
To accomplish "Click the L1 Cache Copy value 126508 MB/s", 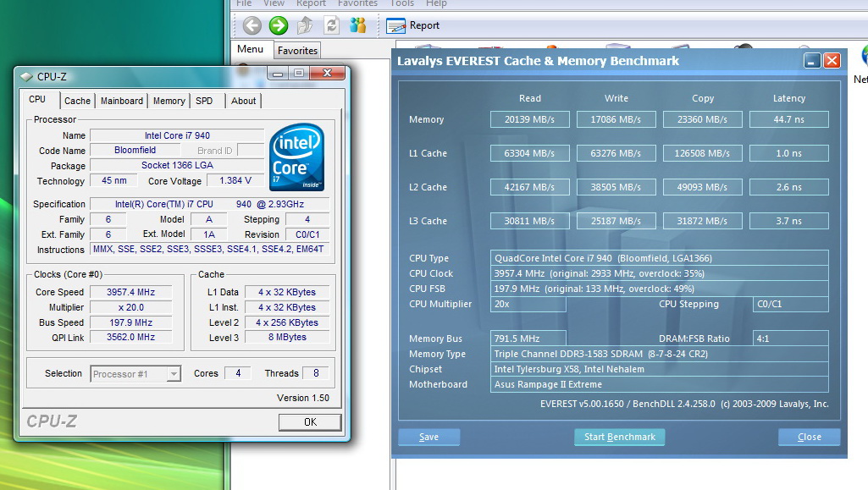I will click(703, 153).
